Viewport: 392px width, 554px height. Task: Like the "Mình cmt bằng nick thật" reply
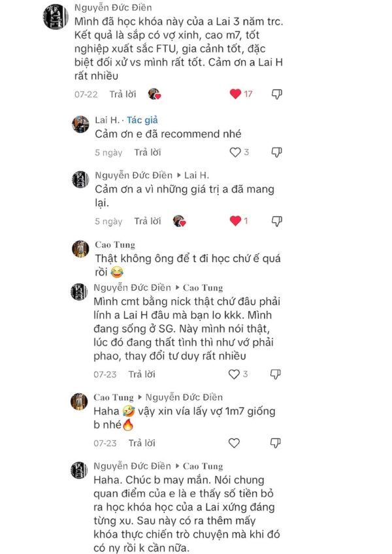(x=234, y=374)
